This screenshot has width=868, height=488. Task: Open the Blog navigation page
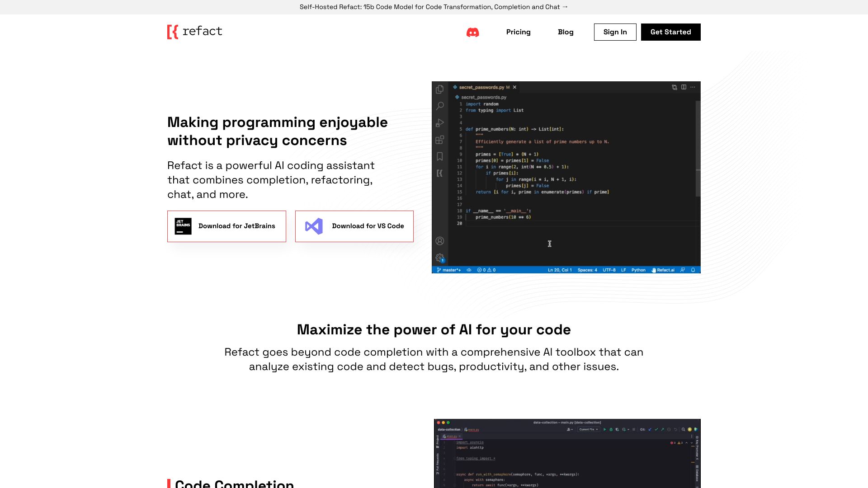[565, 32]
